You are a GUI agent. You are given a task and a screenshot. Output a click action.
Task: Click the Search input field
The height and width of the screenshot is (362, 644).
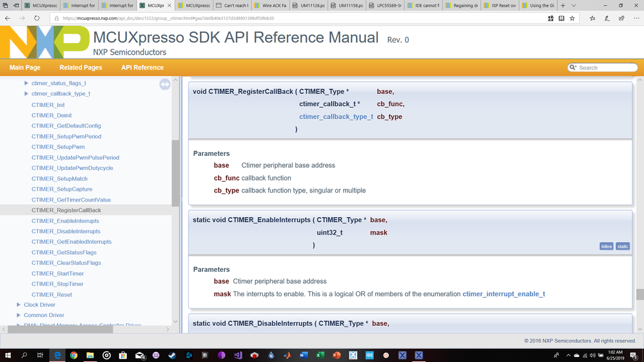(607, 68)
